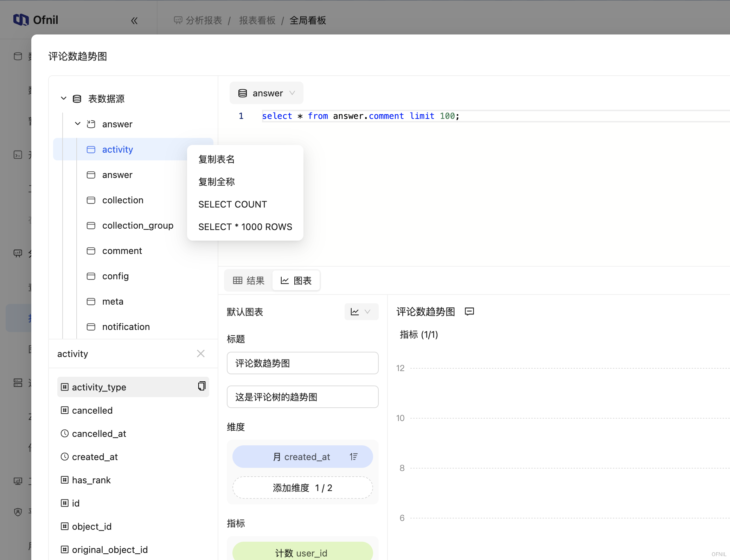Click the table icon next to config
The width and height of the screenshot is (730, 560).
click(91, 276)
